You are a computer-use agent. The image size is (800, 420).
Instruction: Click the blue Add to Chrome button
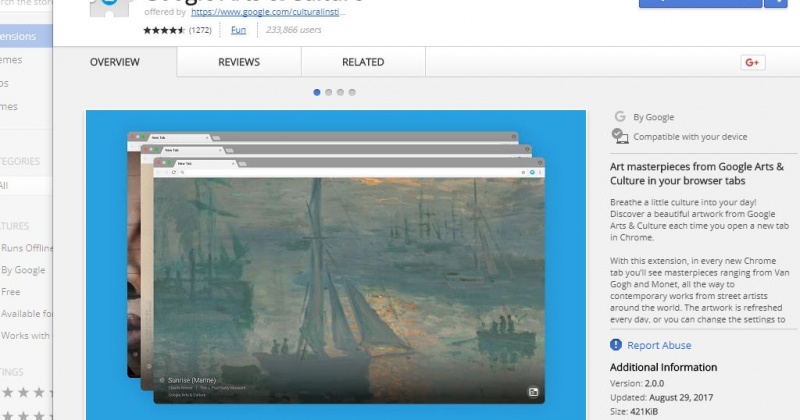700,3
